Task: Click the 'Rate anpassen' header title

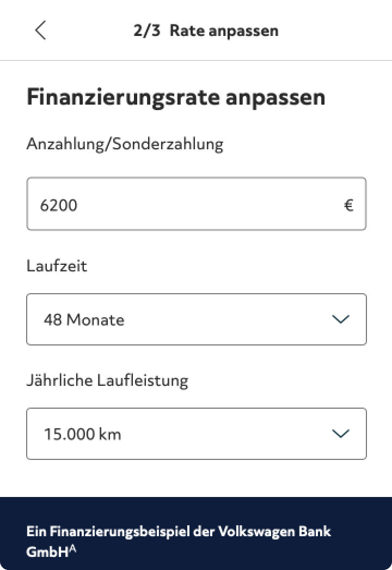Action: point(224,31)
